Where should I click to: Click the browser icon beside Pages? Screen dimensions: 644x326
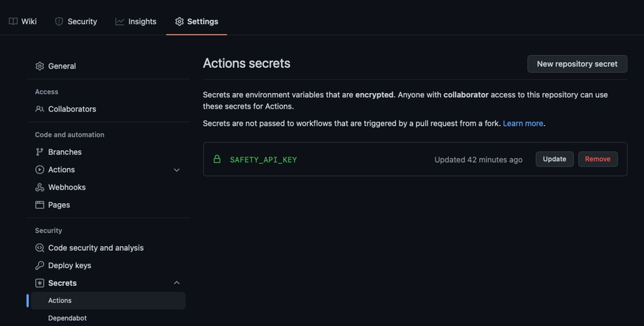[39, 204]
